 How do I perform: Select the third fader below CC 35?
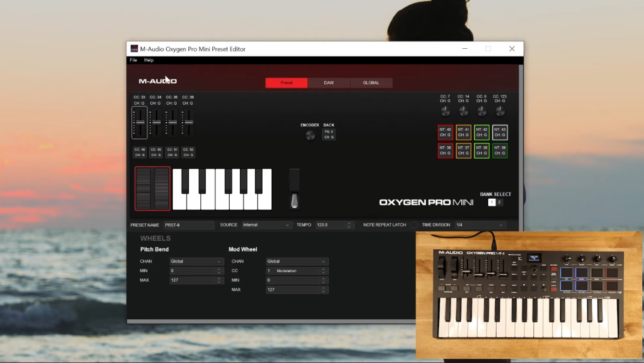pyautogui.click(x=172, y=123)
